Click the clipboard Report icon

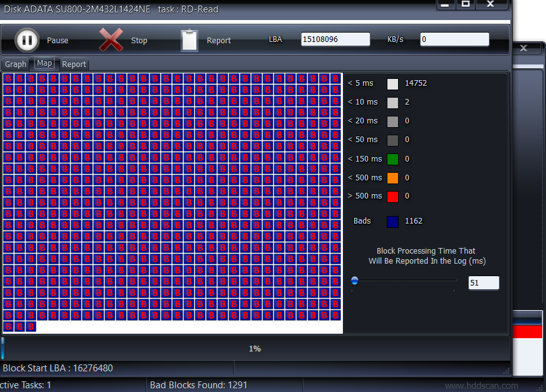189,40
